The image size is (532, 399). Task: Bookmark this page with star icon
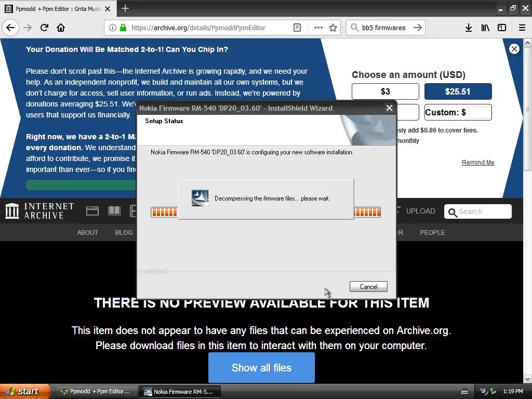pos(333,28)
